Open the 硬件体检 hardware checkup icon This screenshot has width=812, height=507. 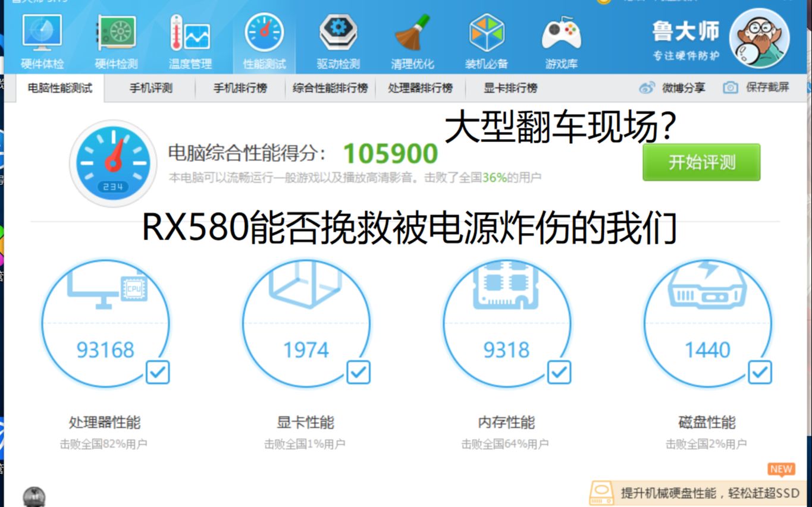tap(42, 32)
